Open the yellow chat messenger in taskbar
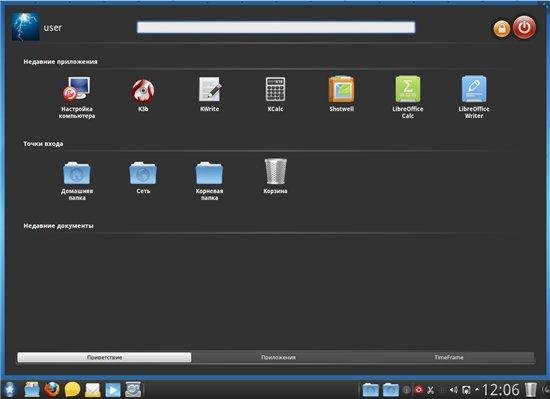The image size is (550, 399). [72, 390]
